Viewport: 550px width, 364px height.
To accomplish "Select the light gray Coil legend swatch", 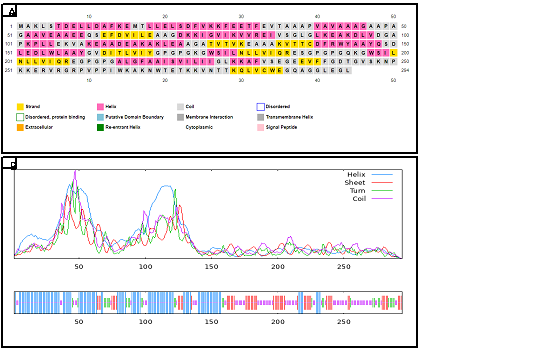I will 180,107.
